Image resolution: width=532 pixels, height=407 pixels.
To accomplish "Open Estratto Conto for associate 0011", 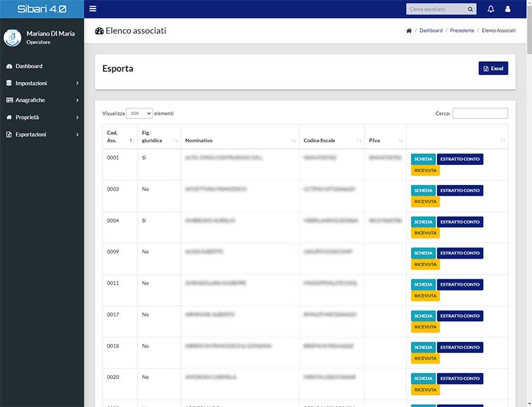I will [460, 285].
